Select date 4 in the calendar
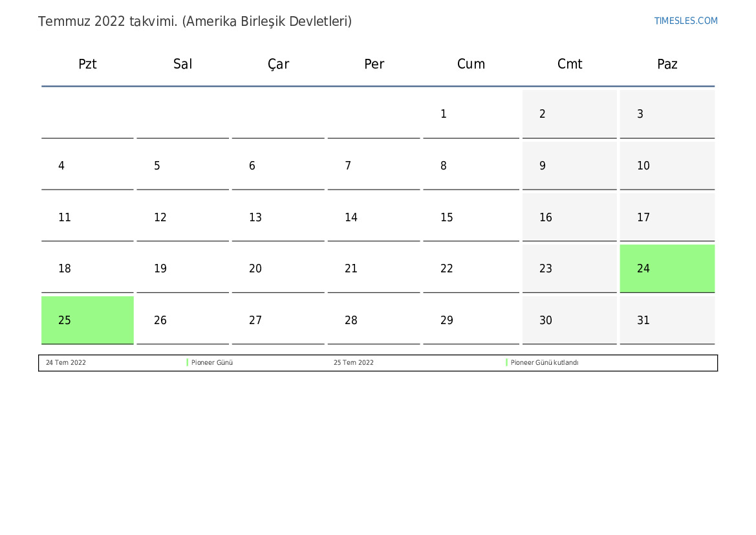Viewport: 756px width, 535px height. (x=61, y=166)
